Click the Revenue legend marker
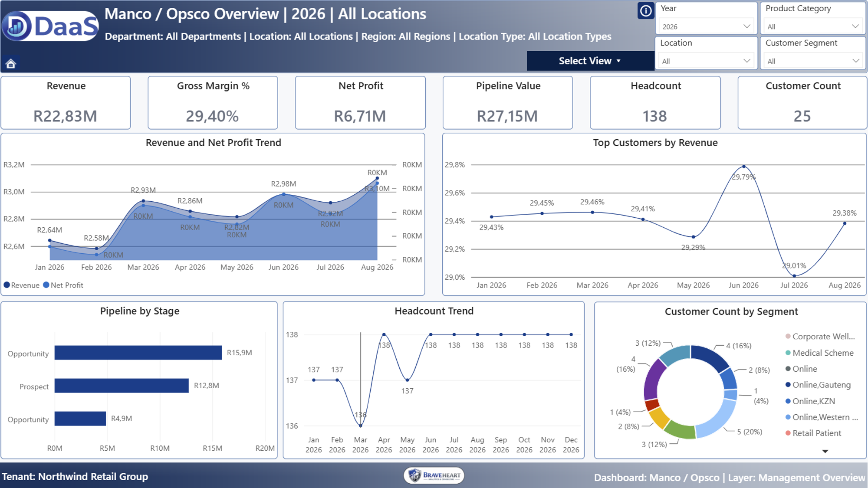The height and width of the screenshot is (488, 868). [x=7, y=285]
